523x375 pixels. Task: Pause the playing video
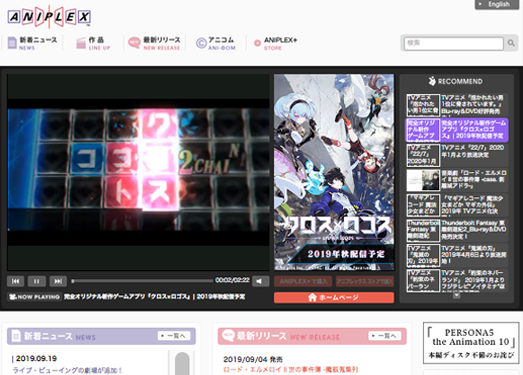(x=37, y=281)
